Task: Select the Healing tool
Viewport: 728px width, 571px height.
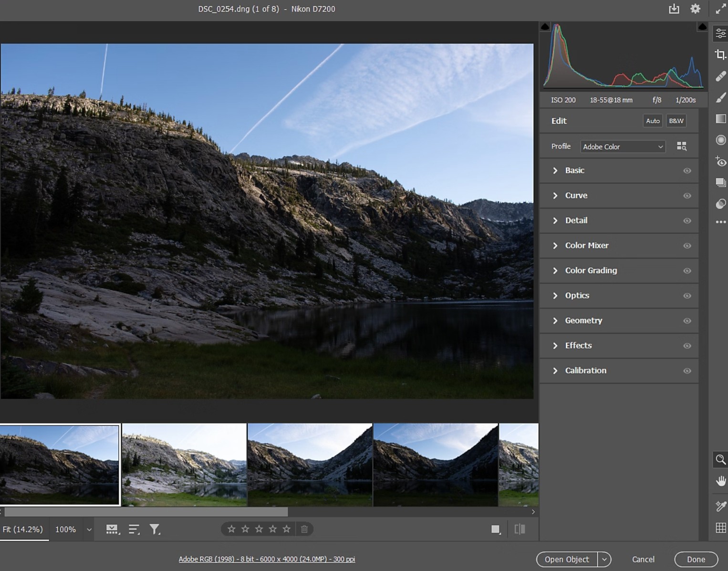Action: 720,76
